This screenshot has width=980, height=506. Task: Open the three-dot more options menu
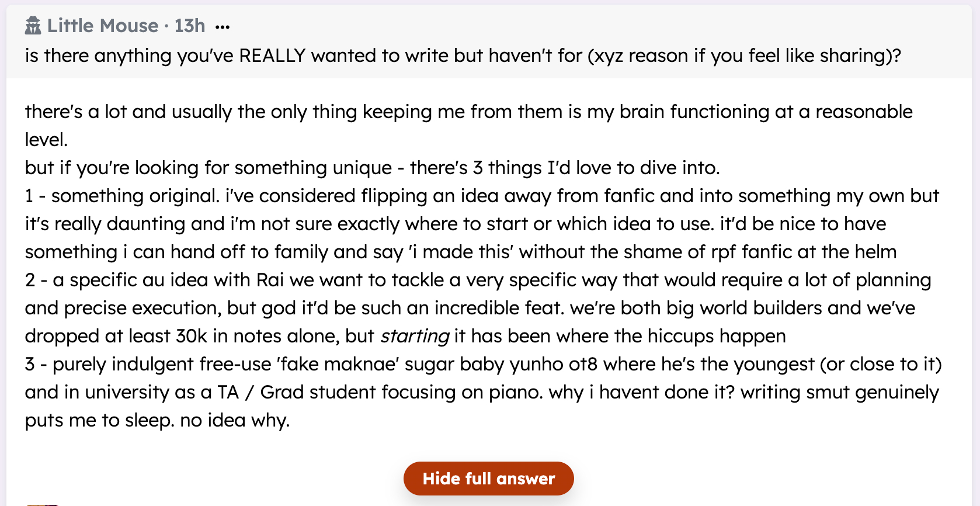[223, 27]
